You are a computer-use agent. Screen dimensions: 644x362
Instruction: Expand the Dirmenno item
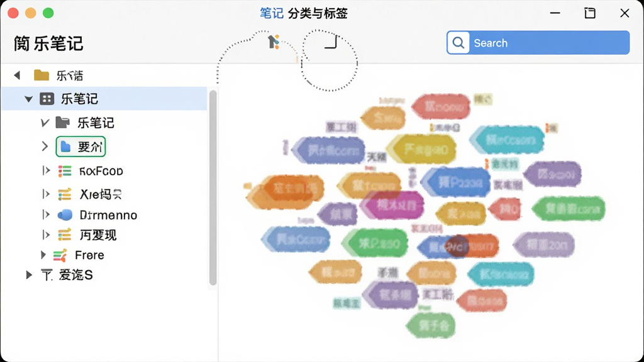click(x=46, y=214)
